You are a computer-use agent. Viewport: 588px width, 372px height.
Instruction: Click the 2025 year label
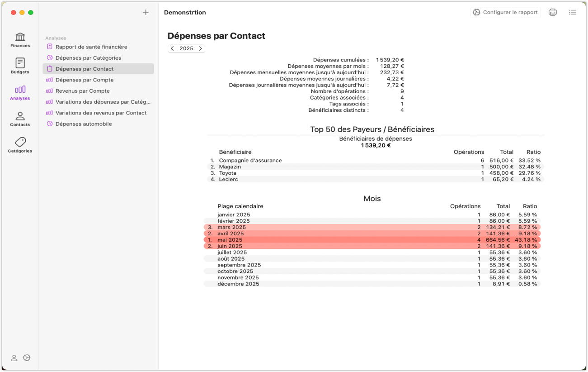(x=186, y=48)
